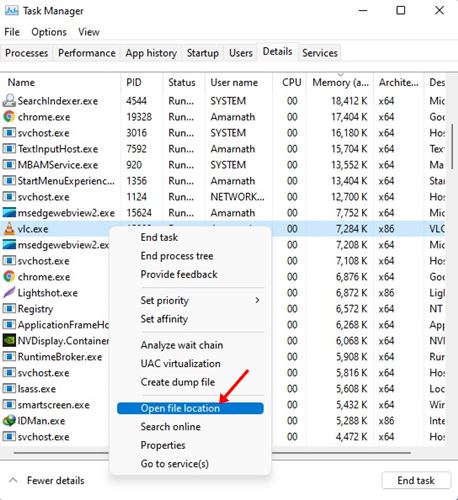
Task: Switch to the App history tab
Action: tap(151, 53)
